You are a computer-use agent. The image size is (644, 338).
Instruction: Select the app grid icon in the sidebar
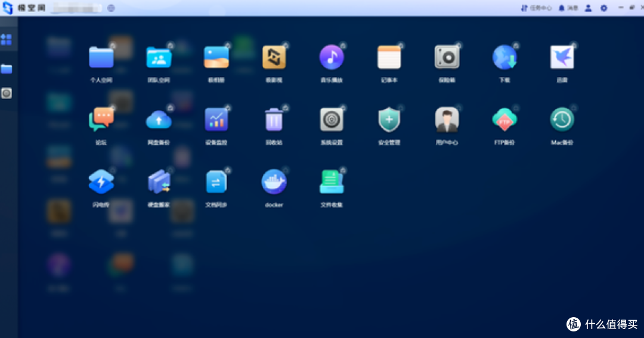point(6,40)
